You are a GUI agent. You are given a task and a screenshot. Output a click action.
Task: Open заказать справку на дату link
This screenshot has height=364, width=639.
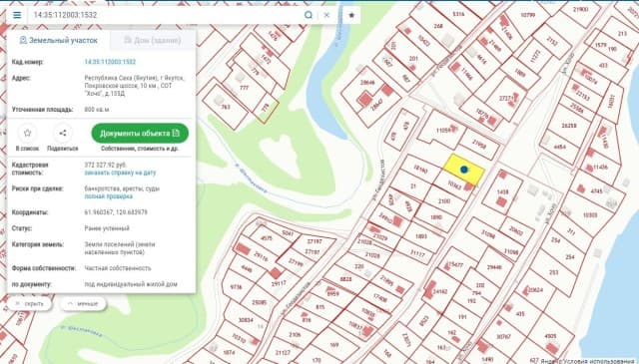[x=120, y=173]
